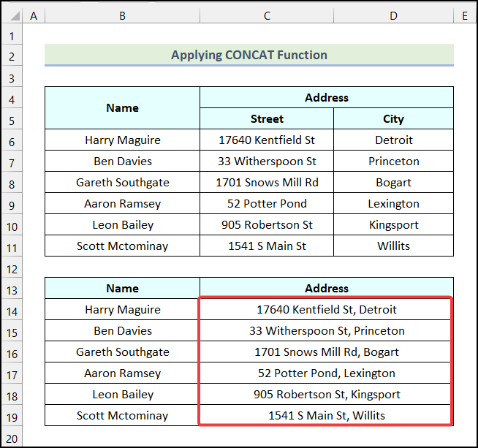
Task: Click the Address header above Street and City
Action: pyautogui.click(x=327, y=97)
